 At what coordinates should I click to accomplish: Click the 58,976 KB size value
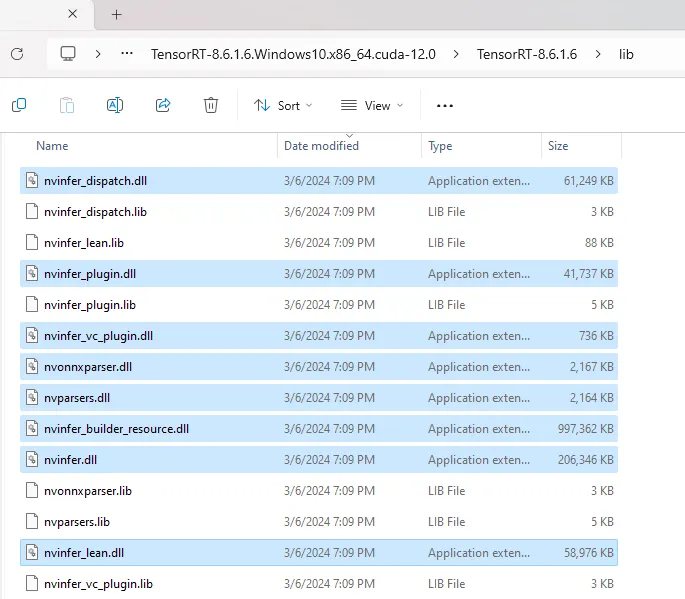(588, 553)
